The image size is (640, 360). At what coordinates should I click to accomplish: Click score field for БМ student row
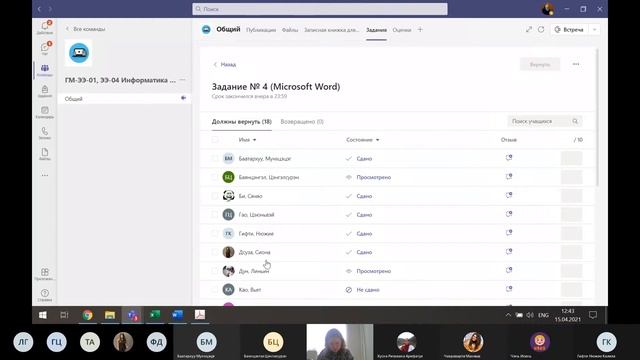click(571, 158)
